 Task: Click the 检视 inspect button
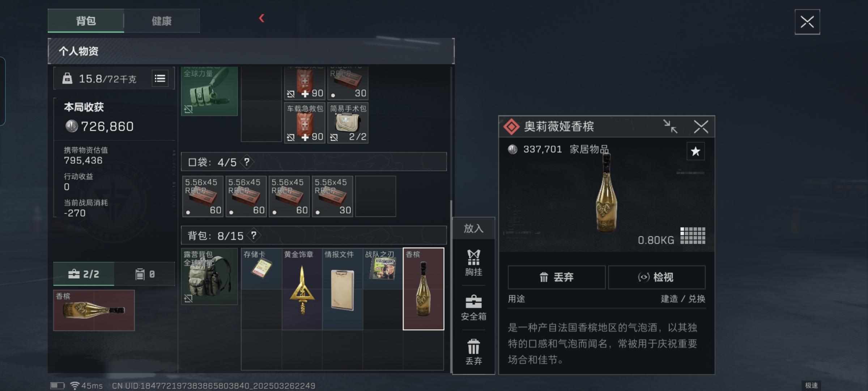coord(656,277)
